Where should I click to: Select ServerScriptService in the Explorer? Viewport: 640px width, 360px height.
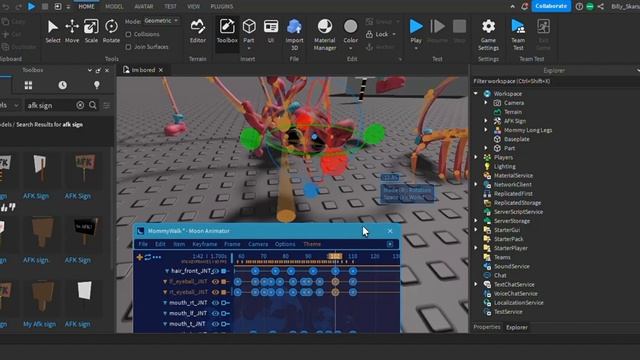tap(518, 212)
